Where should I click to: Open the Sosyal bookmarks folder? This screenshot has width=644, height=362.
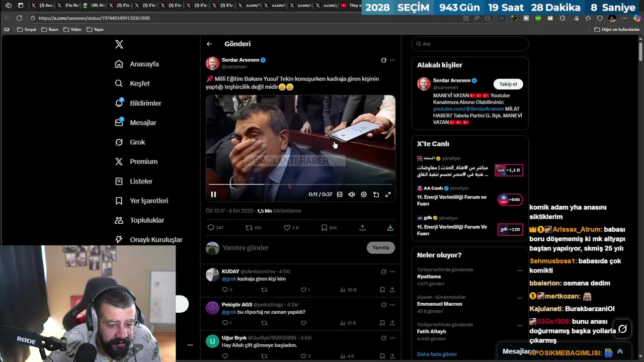pyautogui.click(x=27, y=29)
